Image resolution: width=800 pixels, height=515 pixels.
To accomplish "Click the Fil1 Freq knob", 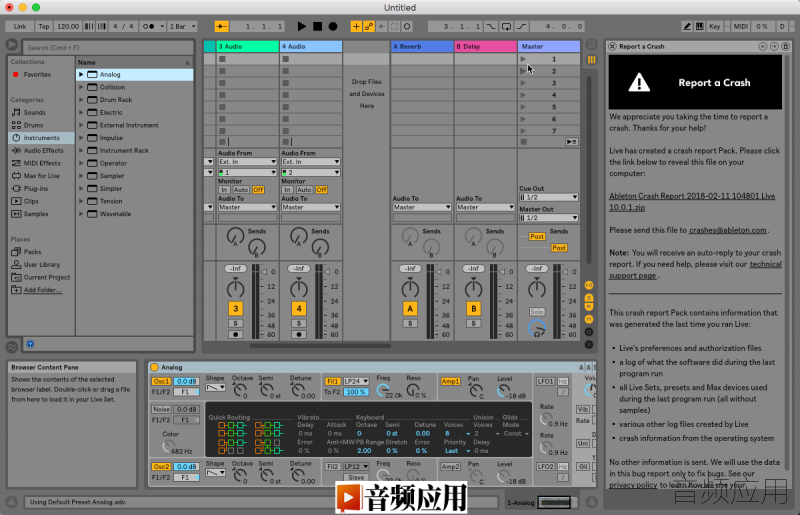I will (383, 391).
